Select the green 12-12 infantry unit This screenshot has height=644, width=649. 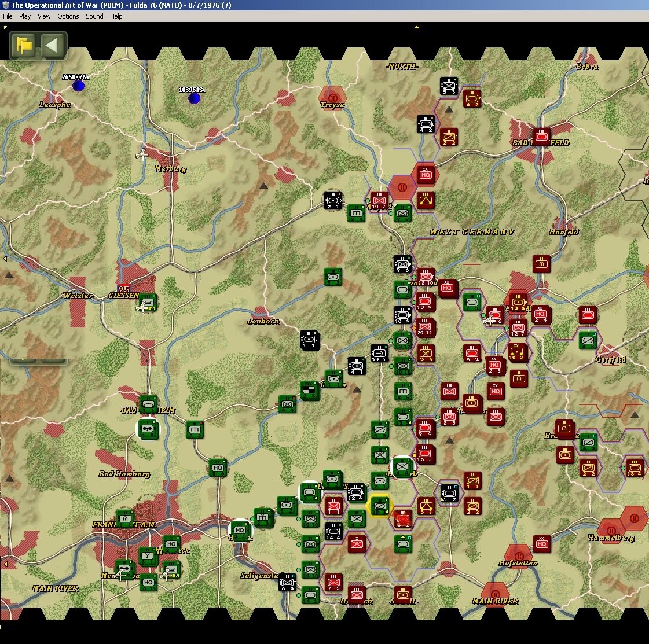pos(402,341)
